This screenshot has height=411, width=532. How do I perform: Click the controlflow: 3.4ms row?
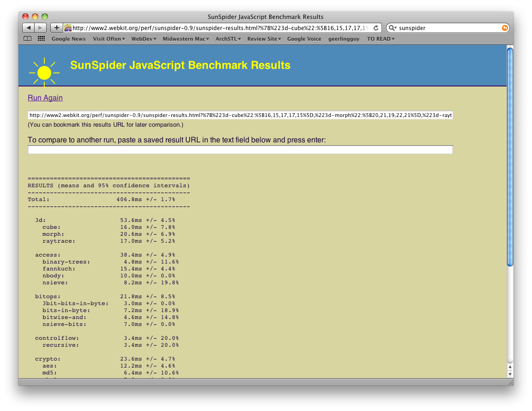[107, 338]
